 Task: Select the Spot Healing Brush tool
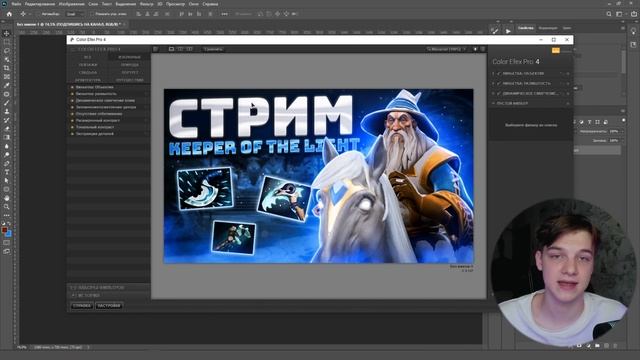pyautogui.click(x=7, y=94)
